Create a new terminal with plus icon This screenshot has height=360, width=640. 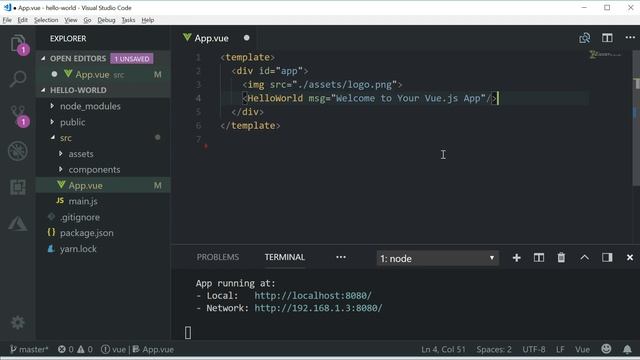point(516,258)
